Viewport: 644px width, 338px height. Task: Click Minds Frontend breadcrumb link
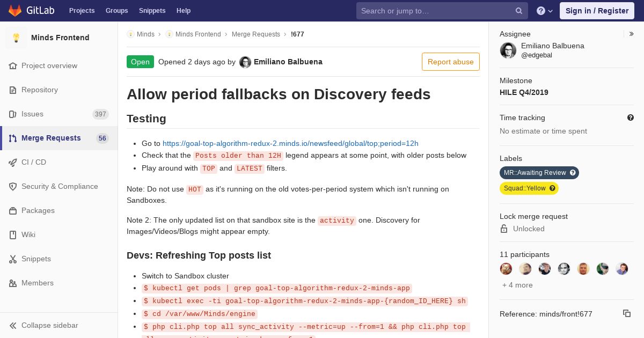pyautogui.click(x=198, y=34)
